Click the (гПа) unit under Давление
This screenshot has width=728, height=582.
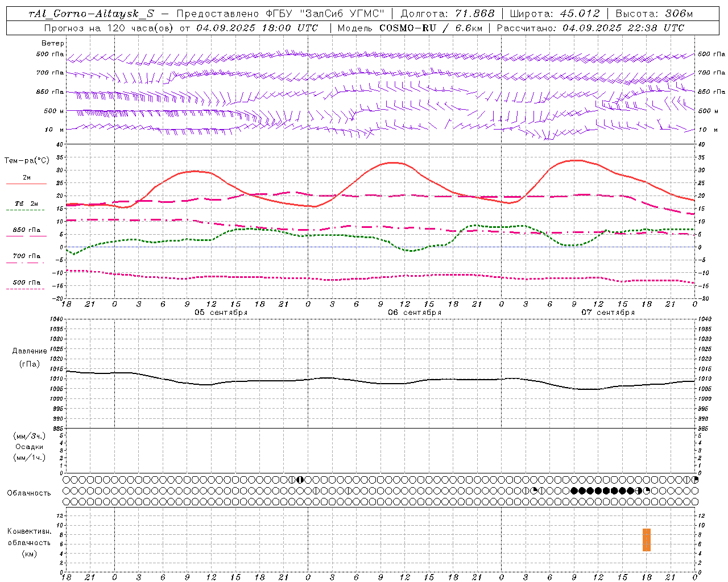coord(29,364)
